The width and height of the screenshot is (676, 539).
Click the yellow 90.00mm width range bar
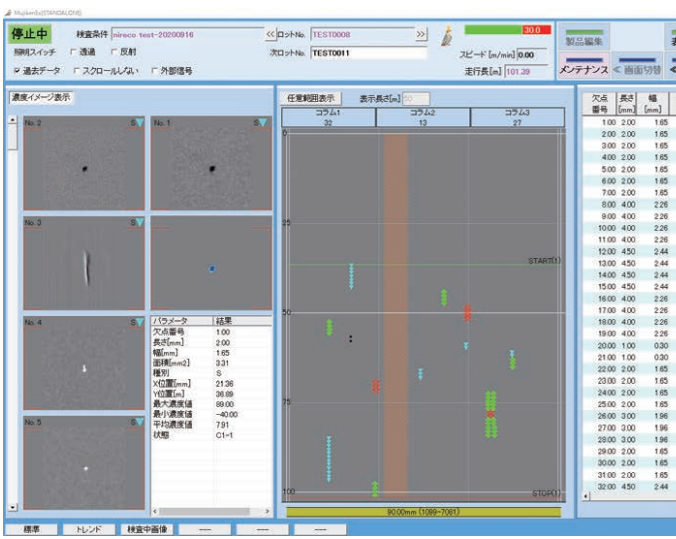423,510
